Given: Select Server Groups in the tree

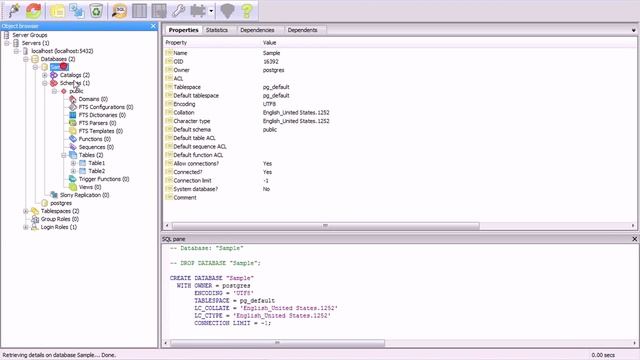Looking at the screenshot, I should click(30, 35).
